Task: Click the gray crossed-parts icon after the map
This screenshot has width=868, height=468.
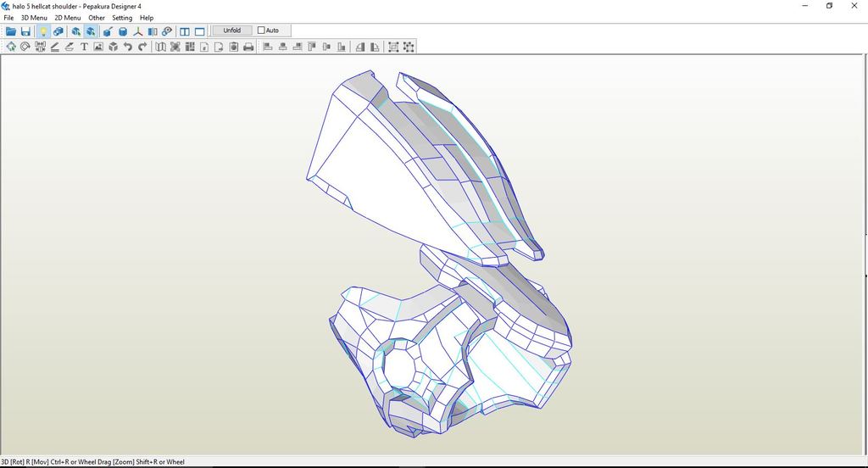Action: coord(175,47)
